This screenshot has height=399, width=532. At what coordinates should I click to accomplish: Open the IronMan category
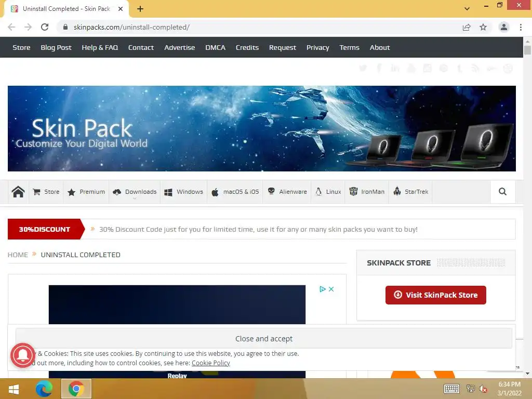(367, 192)
